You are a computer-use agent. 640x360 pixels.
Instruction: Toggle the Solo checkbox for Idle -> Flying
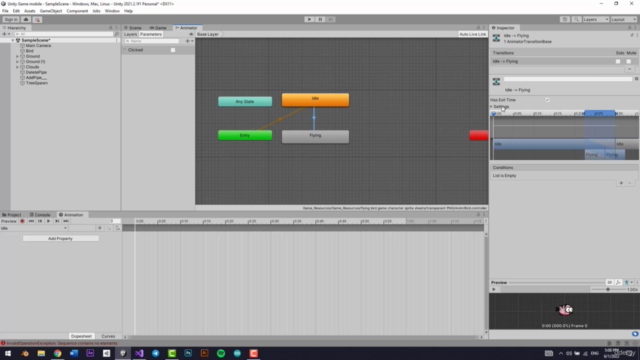(618, 61)
